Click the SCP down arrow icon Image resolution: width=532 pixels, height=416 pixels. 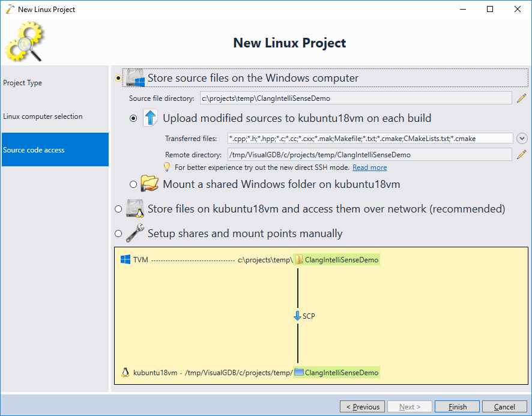[x=297, y=316]
